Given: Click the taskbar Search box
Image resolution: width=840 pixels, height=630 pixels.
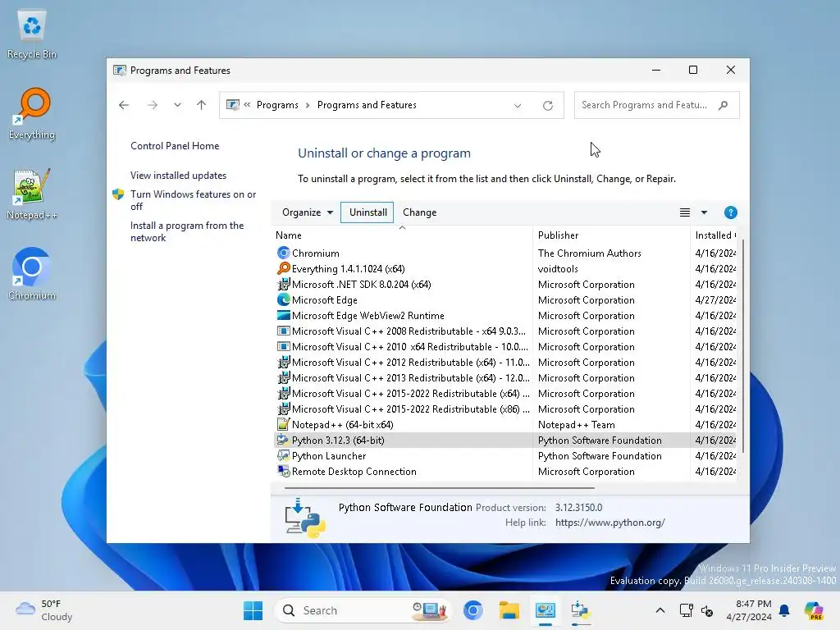Looking at the screenshot, I should (362, 610).
